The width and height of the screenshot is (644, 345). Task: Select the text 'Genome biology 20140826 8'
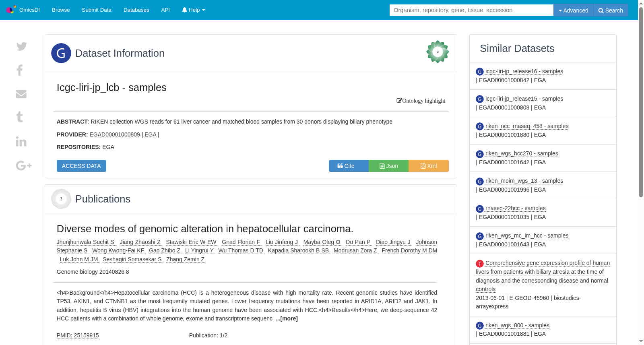tap(93, 272)
